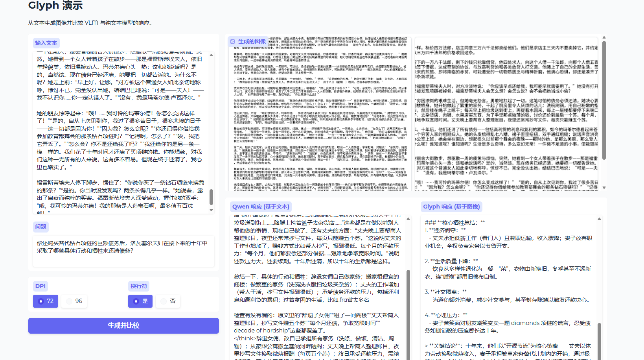
Task: Open the second generated image thumbnail
Action: coord(506,114)
